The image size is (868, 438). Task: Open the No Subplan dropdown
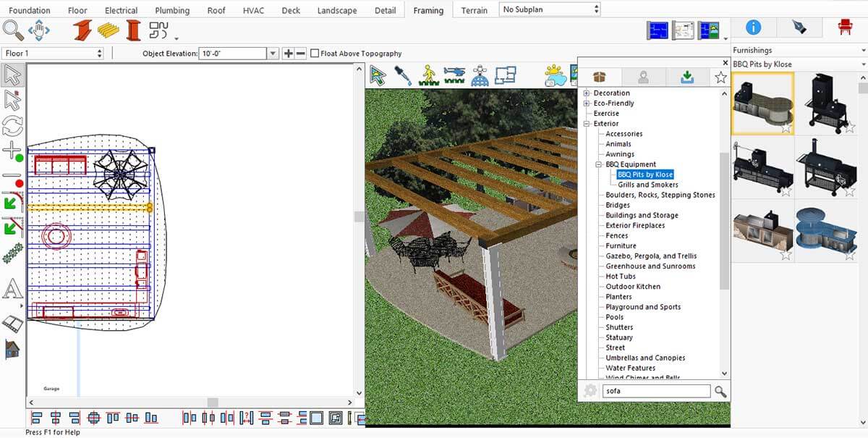coord(550,9)
